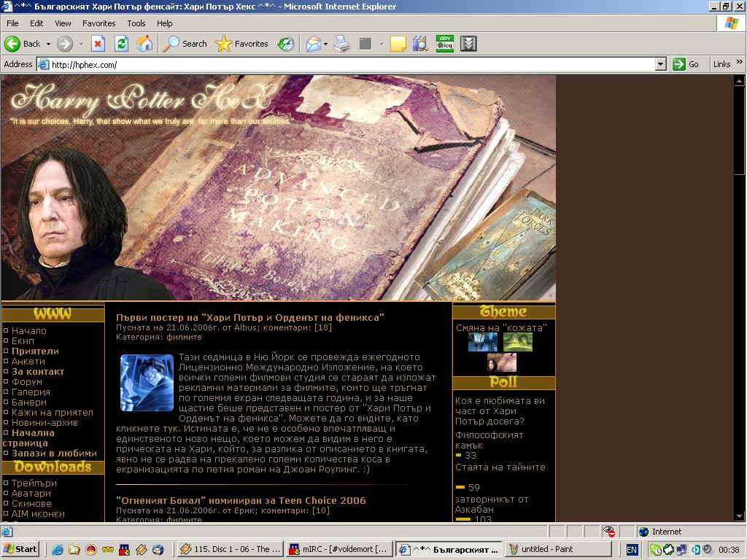Image resolution: width=747 pixels, height=560 pixels.
Task: Open the Галерия sidebar link
Action: click(x=31, y=392)
